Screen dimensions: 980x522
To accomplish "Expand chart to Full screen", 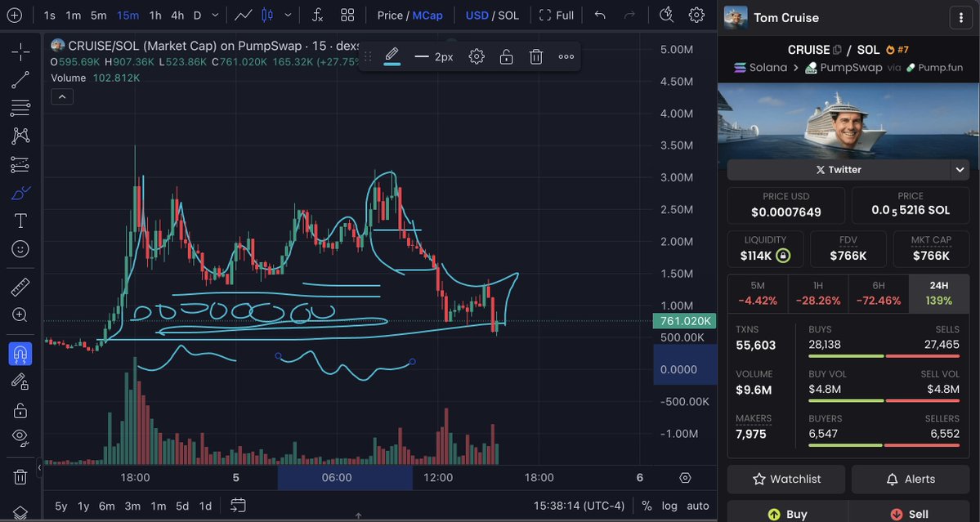I will pos(557,15).
